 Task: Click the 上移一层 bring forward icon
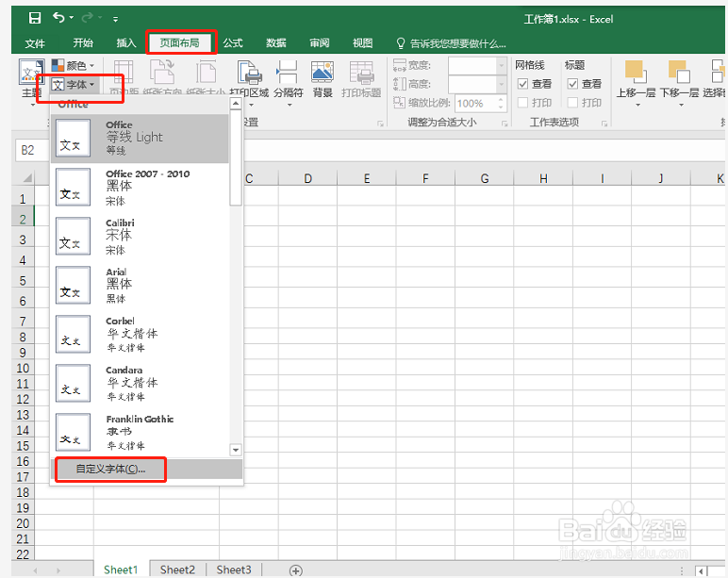(x=636, y=73)
